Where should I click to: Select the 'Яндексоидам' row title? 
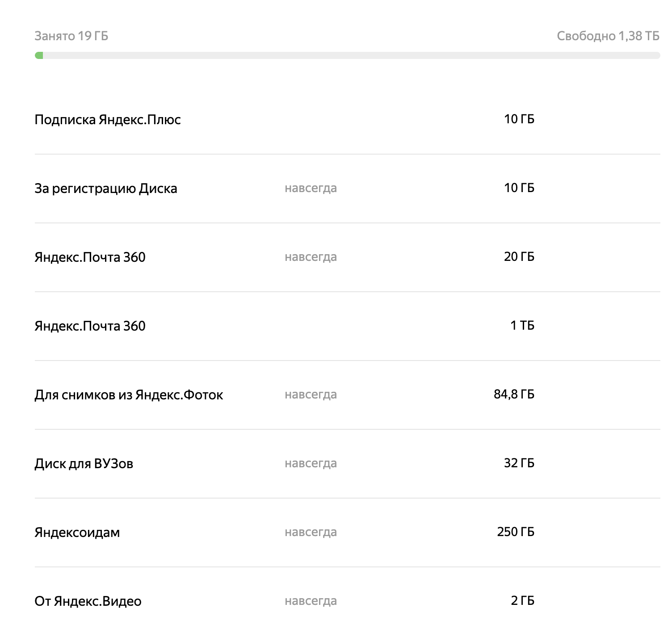click(x=77, y=533)
